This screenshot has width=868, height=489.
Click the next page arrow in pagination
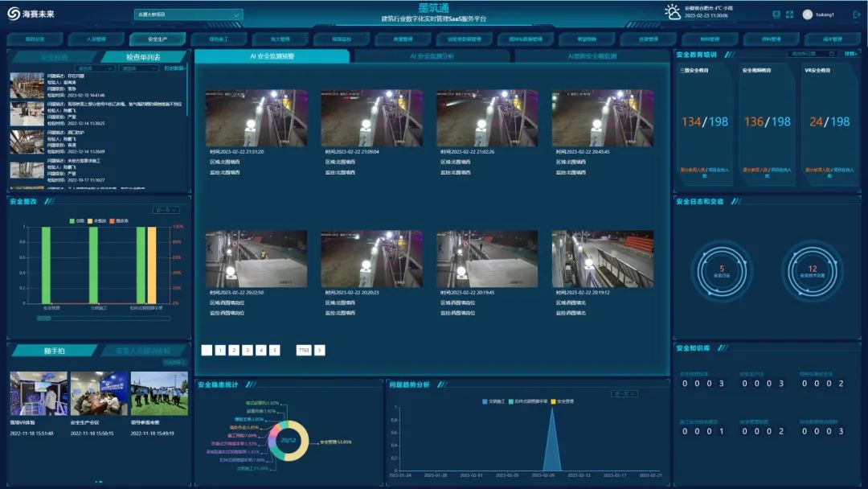[320, 350]
